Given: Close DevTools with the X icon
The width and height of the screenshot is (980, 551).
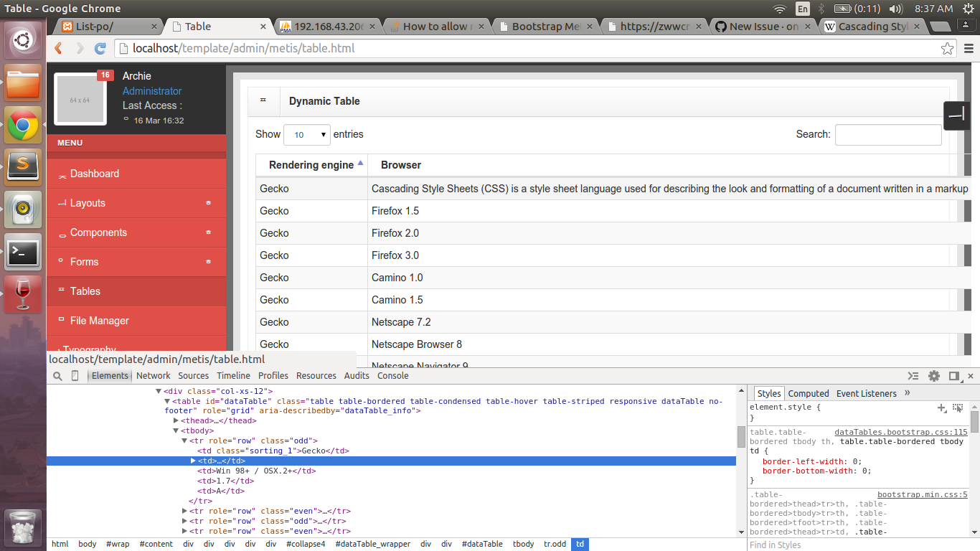Looking at the screenshot, I should click(x=972, y=376).
